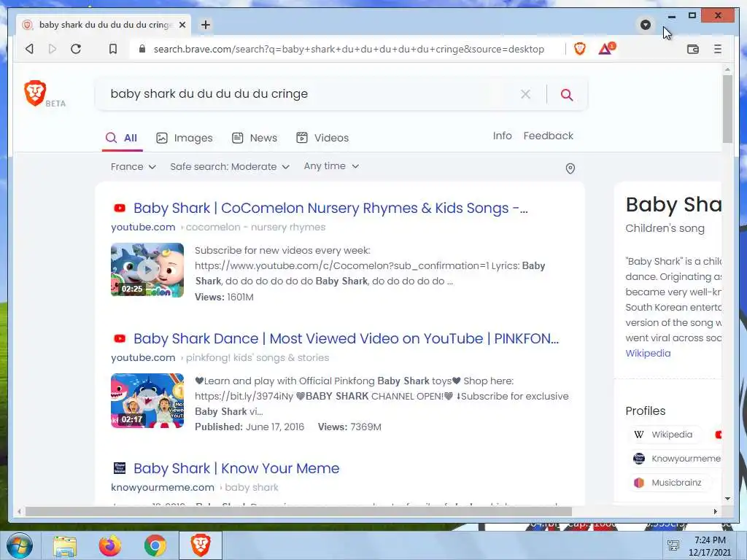Launch Firefox from the taskbar
Image resolution: width=747 pixels, height=560 pixels.
tap(110, 546)
